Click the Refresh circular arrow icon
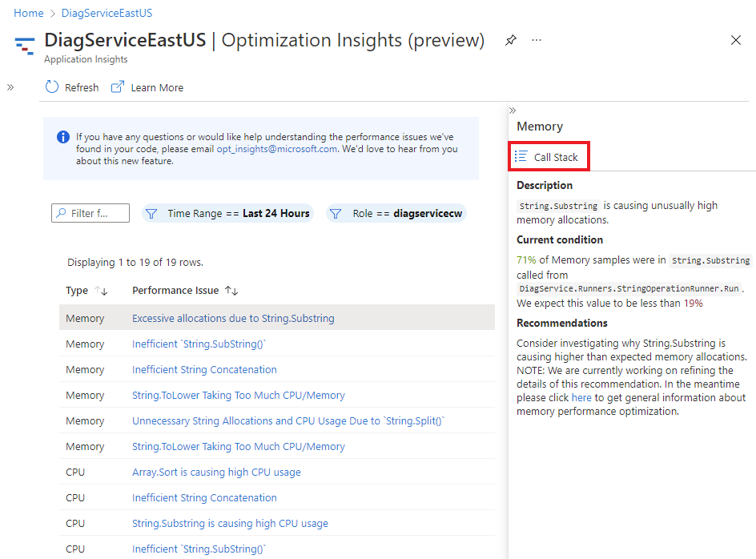Screen dimensions: 756x559 click(51, 86)
